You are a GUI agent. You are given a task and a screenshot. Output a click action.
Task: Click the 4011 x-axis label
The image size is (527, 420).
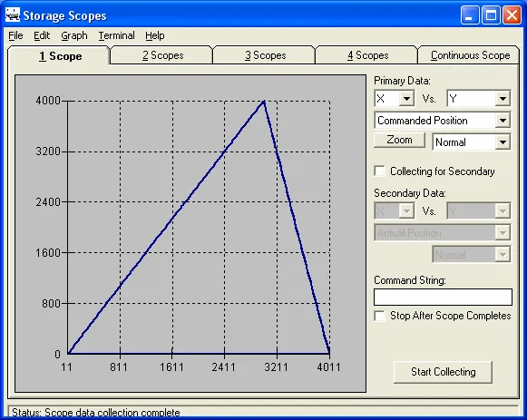328,366
